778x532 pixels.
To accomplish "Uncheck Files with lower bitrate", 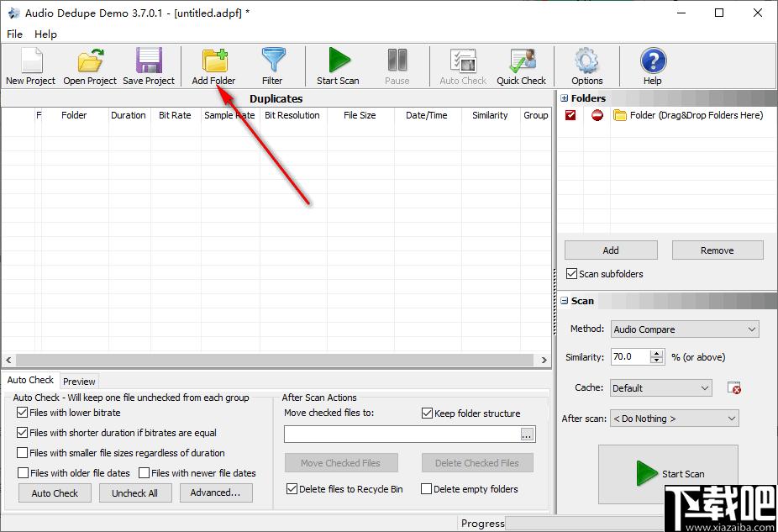I will 22,413.
